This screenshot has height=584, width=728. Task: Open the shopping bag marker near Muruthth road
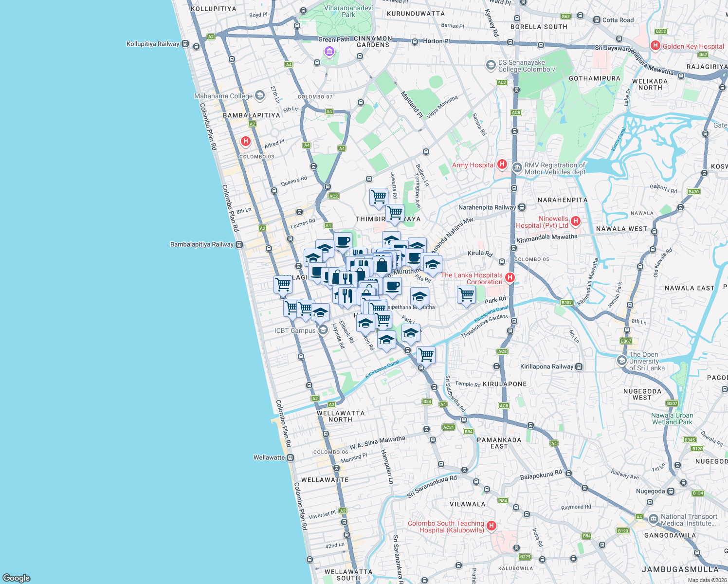382,265
